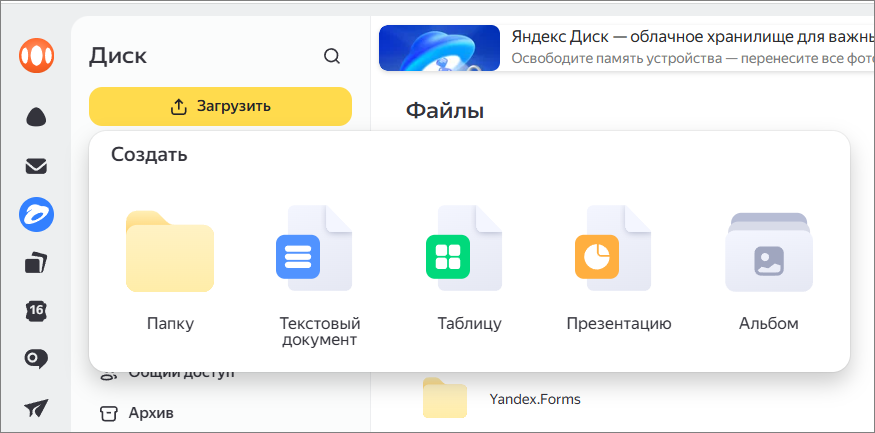Image resolution: width=875 pixels, height=433 pixels.
Task: Open the Yandex.Forms folder icon
Action: pyautogui.click(x=445, y=398)
